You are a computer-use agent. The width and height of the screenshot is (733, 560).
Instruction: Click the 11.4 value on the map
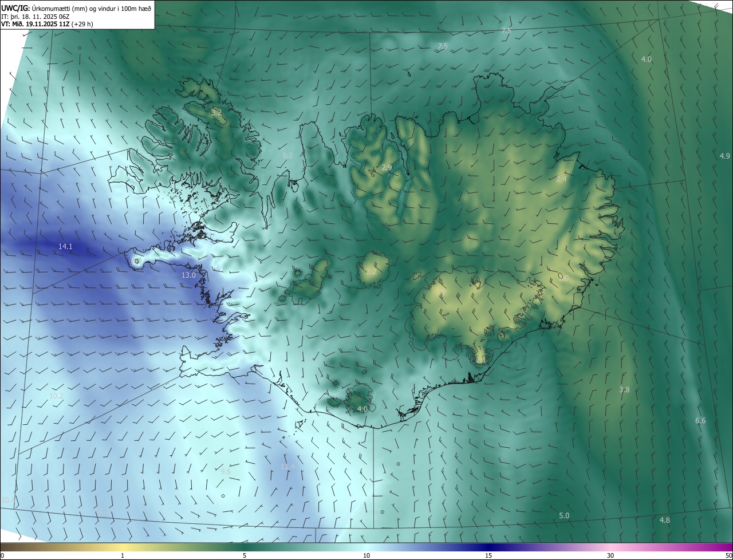[287, 466]
